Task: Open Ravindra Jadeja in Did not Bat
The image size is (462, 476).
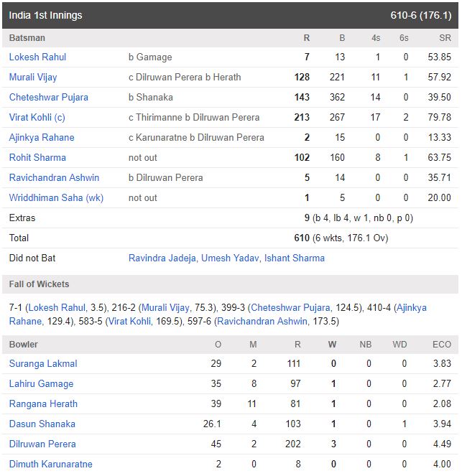Action: click(162, 258)
